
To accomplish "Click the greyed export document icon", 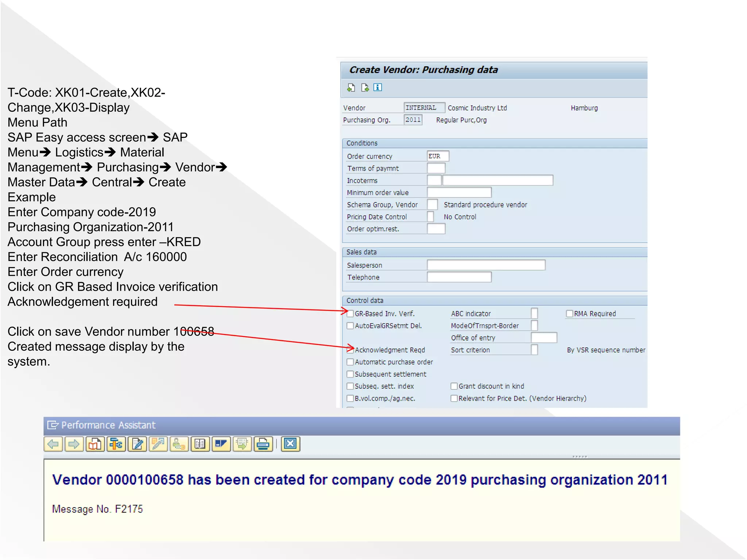I will point(242,444).
